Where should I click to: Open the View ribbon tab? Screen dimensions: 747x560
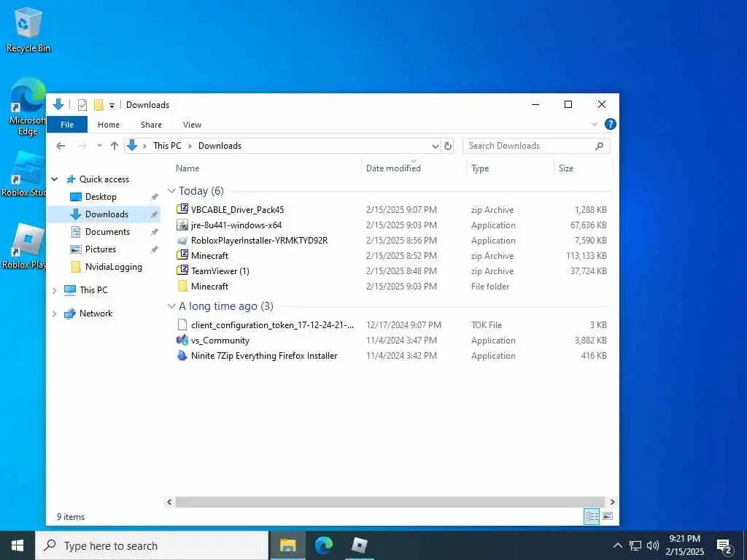(x=192, y=125)
